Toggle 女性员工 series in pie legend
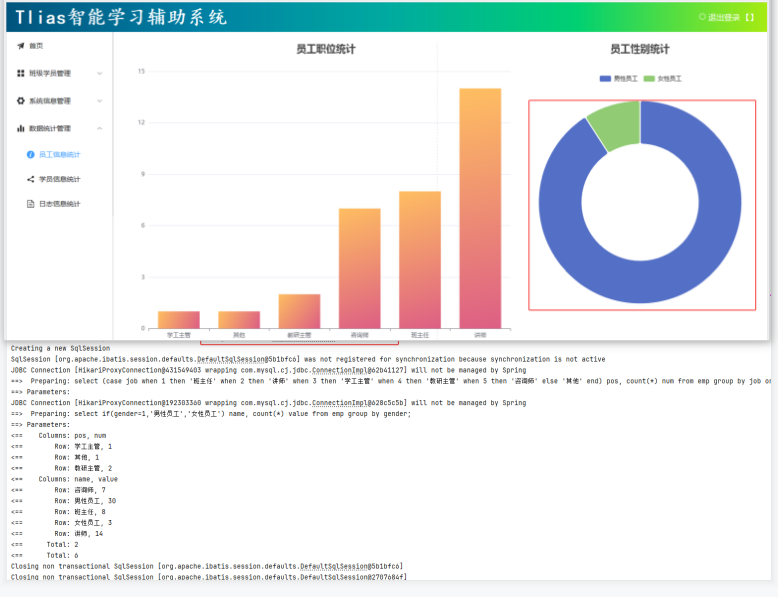Viewport: 778px width, 597px height. click(x=663, y=78)
